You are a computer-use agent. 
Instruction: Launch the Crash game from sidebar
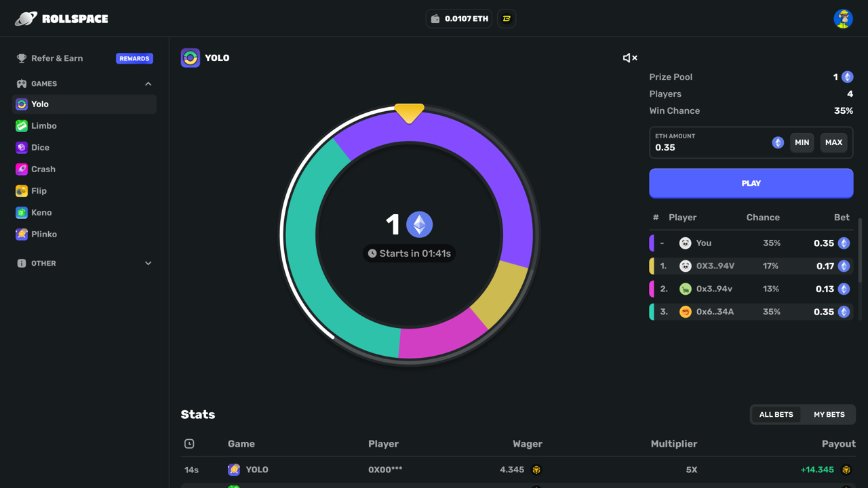(x=43, y=169)
